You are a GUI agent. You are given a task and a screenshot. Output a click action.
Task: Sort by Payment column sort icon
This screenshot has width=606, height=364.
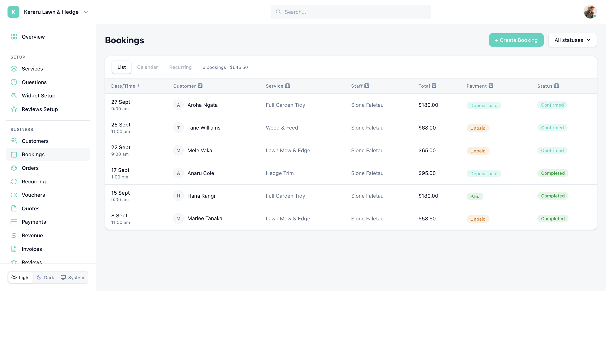point(491,86)
